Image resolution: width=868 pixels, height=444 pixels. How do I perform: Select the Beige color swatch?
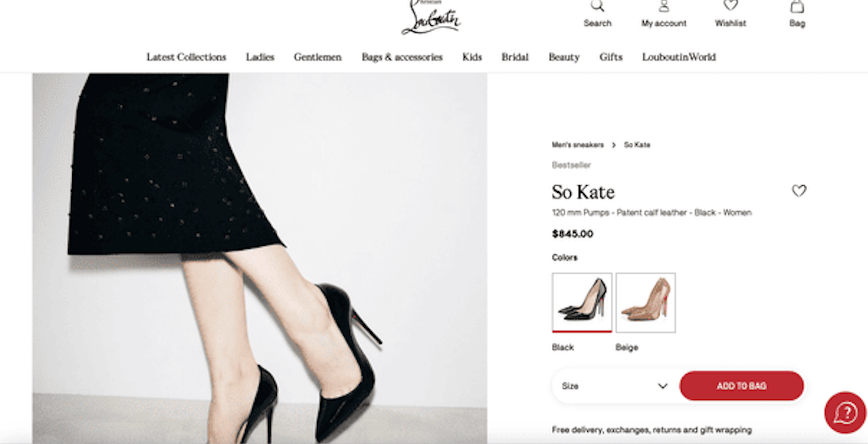coord(645,302)
